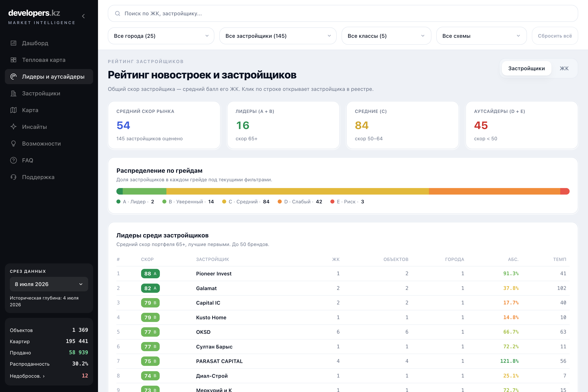Go to the Застройщики section
The width and height of the screenshot is (588, 392).
point(49,93)
